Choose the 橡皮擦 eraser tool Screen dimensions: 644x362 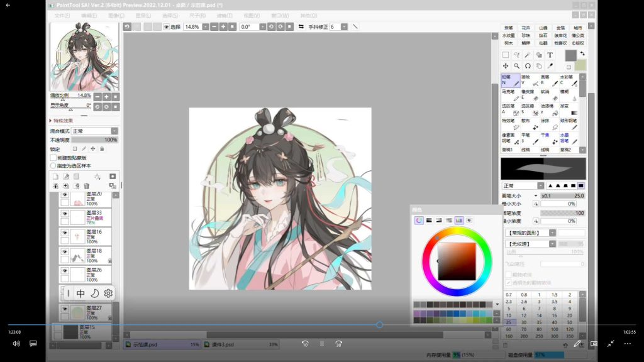click(530, 95)
